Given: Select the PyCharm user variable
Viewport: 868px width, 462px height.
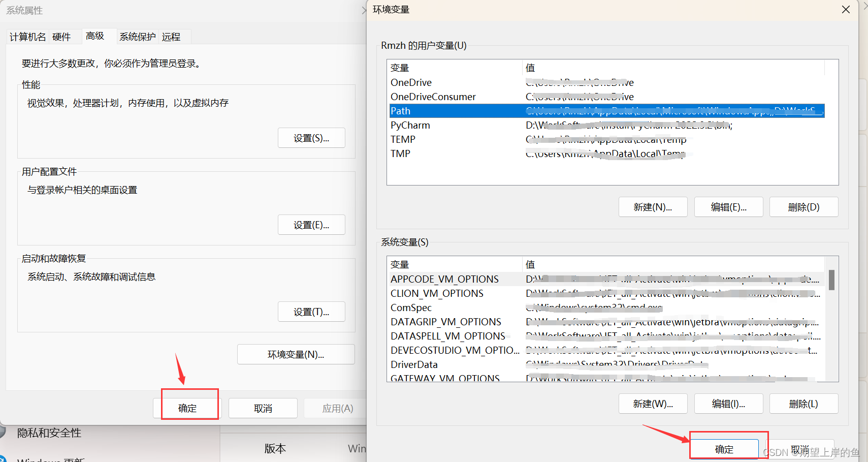Looking at the screenshot, I should coord(607,125).
